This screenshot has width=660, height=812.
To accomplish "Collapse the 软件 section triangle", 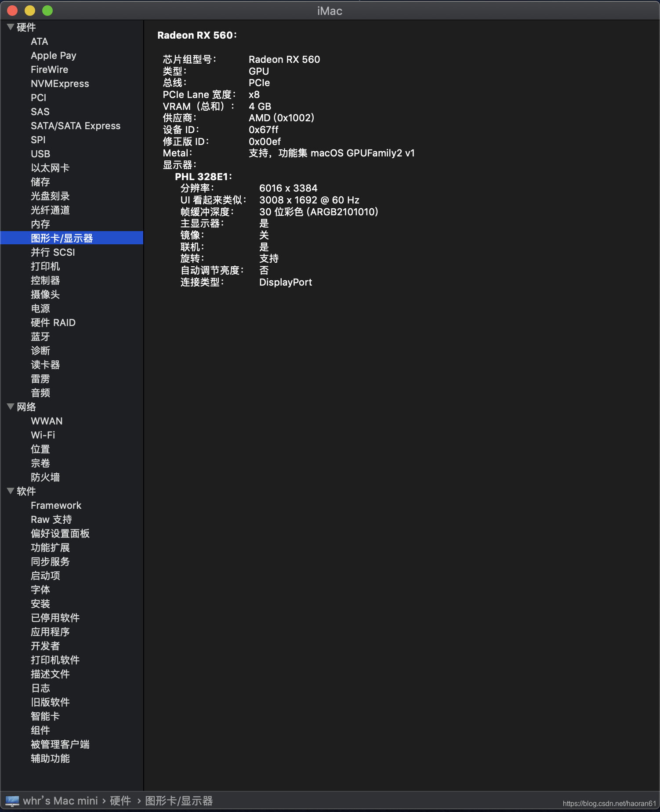I will [11, 491].
